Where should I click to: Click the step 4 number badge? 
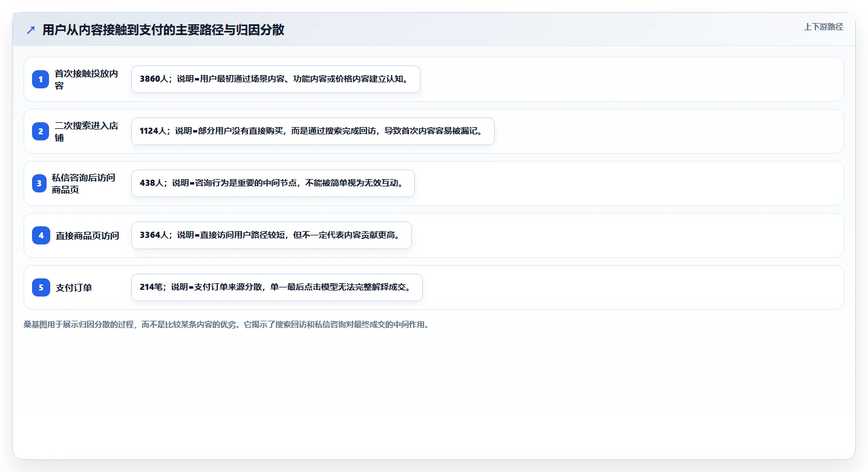[x=41, y=235]
